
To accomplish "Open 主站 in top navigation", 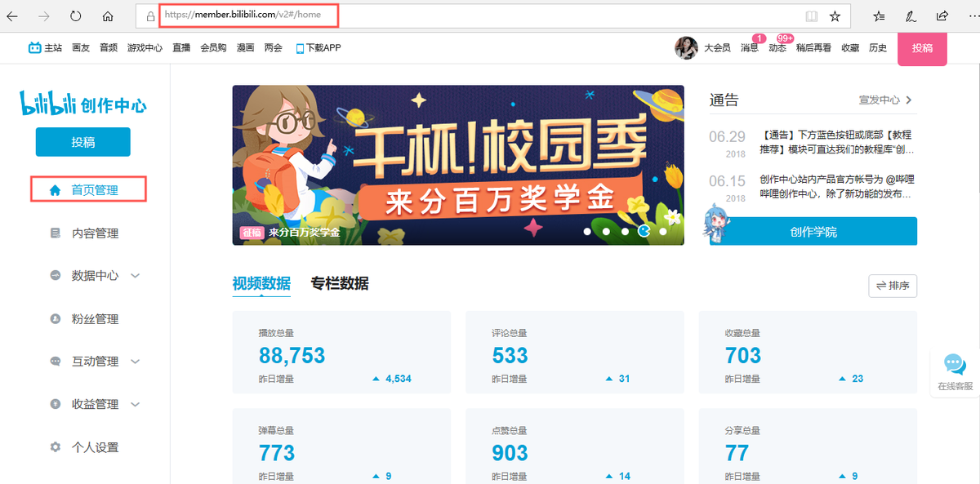I will [x=46, y=48].
